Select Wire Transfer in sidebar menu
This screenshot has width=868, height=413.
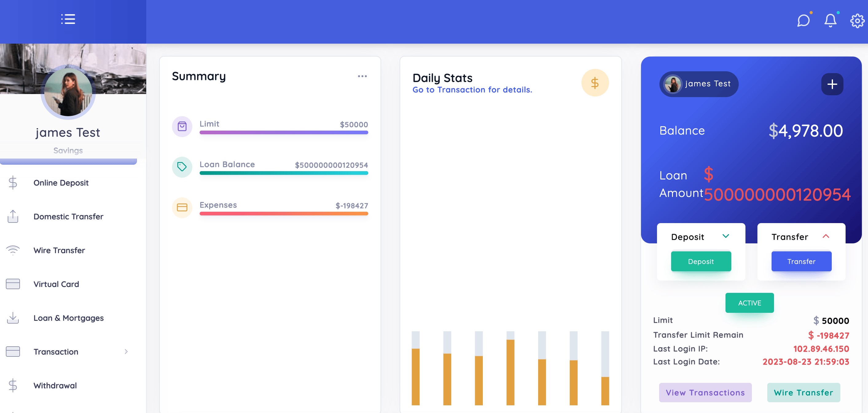(x=59, y=250)
